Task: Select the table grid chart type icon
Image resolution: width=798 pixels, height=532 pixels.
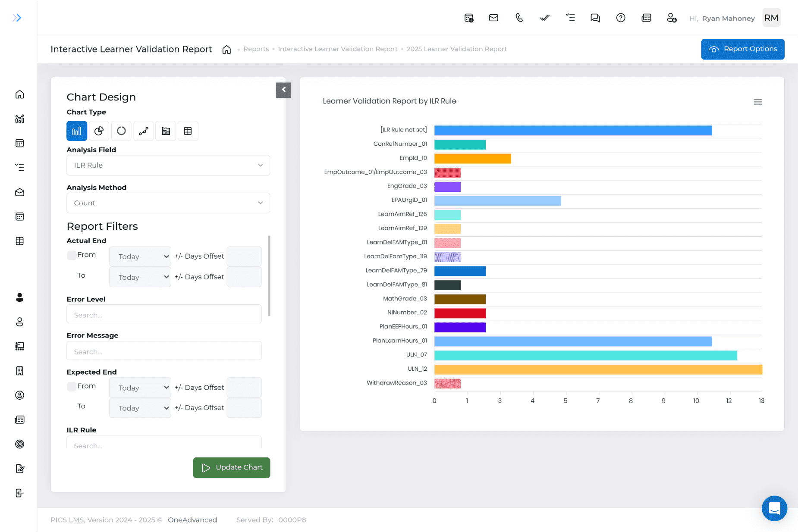Action: point(188,131)
